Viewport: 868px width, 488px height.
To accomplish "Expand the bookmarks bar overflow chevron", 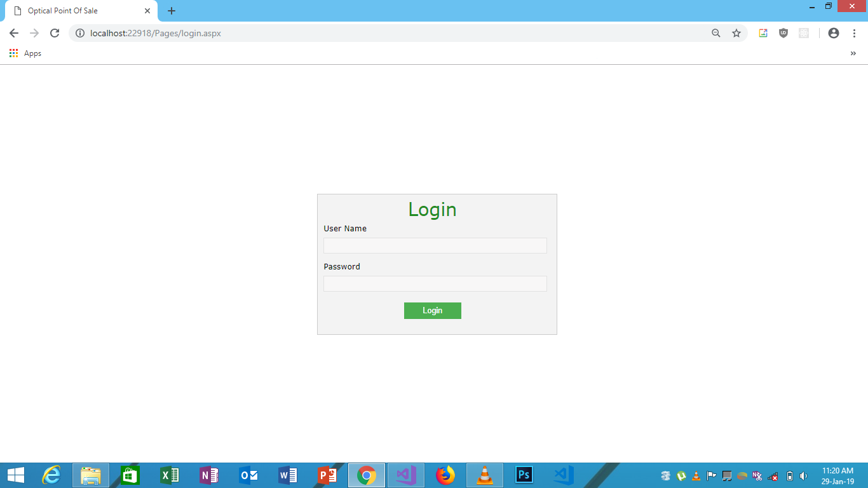I will (855, 53).
